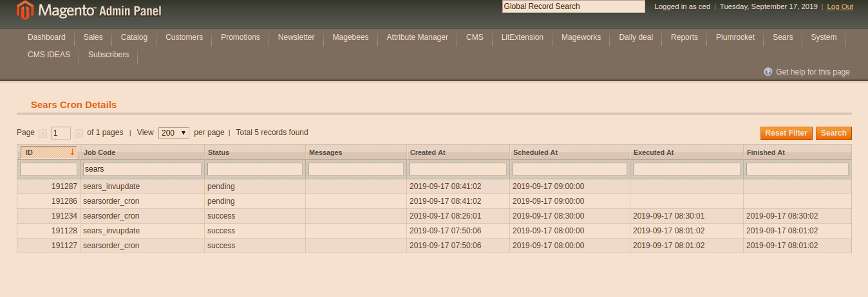Image resolution: width=868 pixels, height=297 pixels.
Task: Open the System menu
Action: (x=824, y=37)
